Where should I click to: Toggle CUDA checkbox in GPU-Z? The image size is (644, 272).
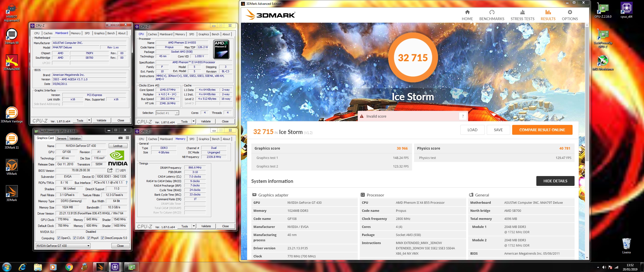tap(74, 238)
